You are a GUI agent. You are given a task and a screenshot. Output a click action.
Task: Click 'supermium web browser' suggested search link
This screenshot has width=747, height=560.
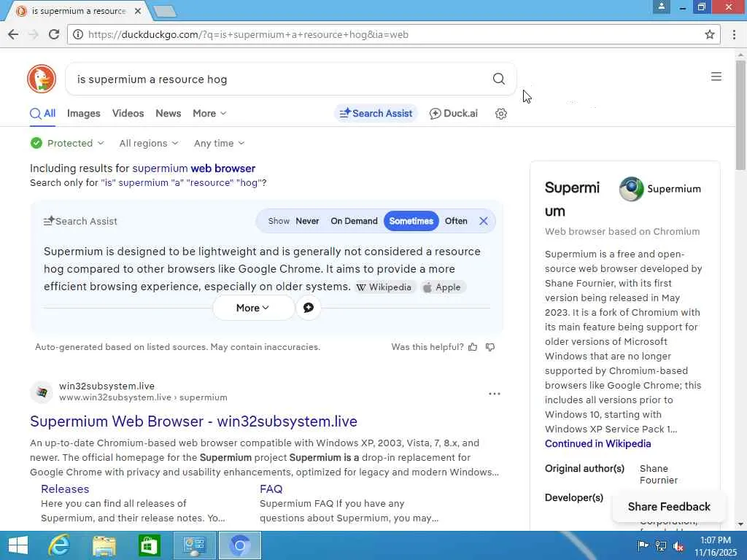pyautogui.click(x=193, y=168)
